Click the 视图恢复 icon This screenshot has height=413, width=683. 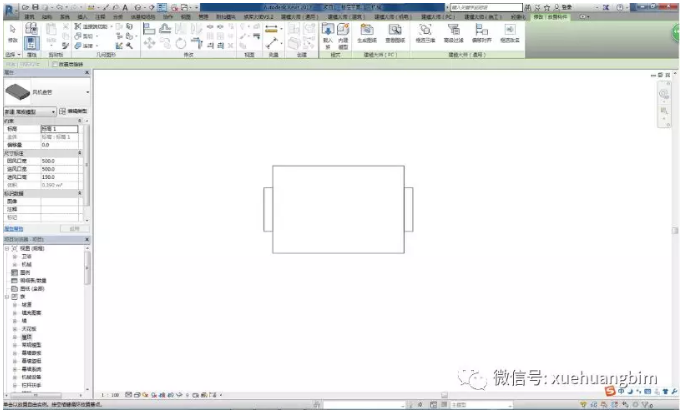point(510,30)
